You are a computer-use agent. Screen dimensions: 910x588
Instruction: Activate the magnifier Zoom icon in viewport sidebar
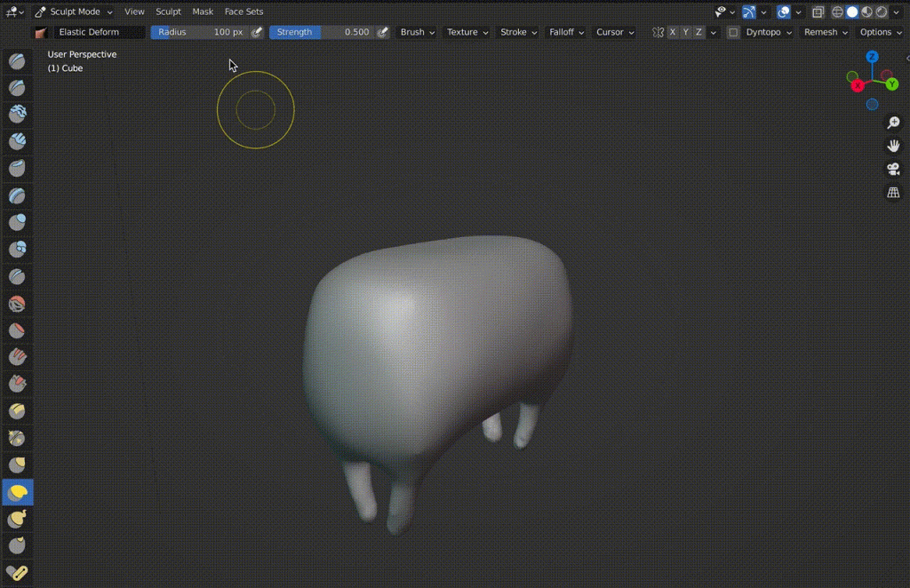pyautogui.click(x=893, y=123)
